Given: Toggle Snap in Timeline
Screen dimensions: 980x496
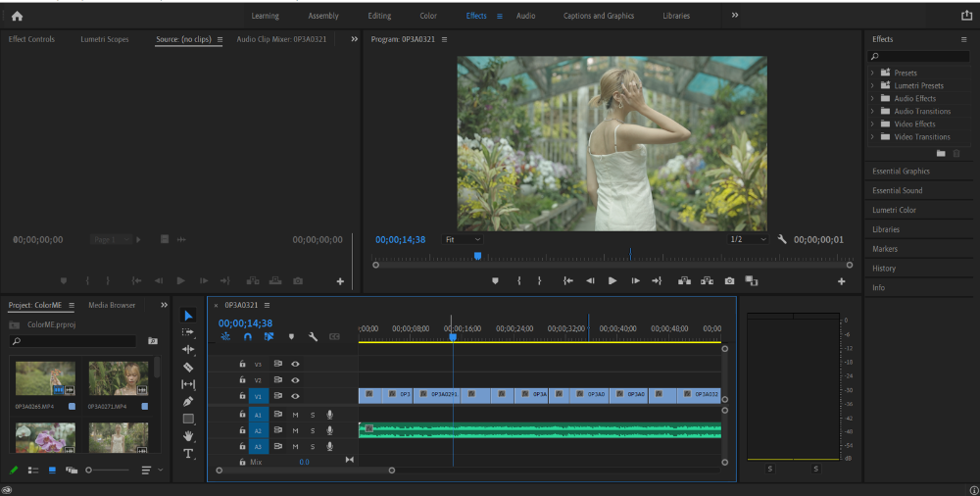Looking at the screenshot, I should [248, 336].
